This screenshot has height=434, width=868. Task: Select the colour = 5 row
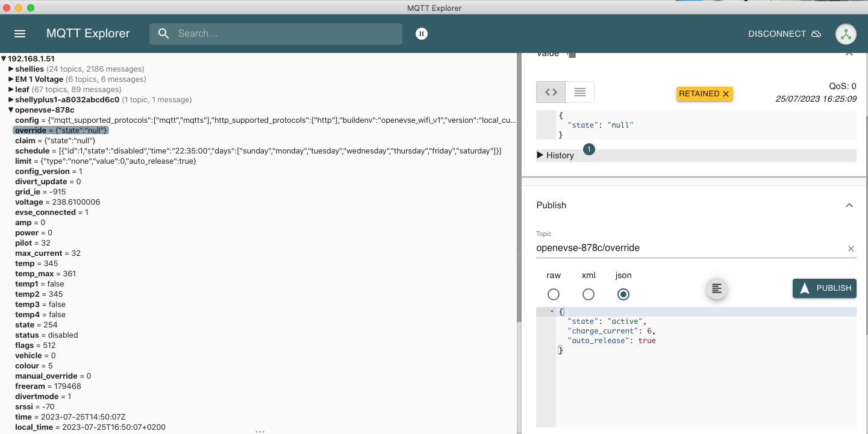pyautogui.click(x=34, y=366)
